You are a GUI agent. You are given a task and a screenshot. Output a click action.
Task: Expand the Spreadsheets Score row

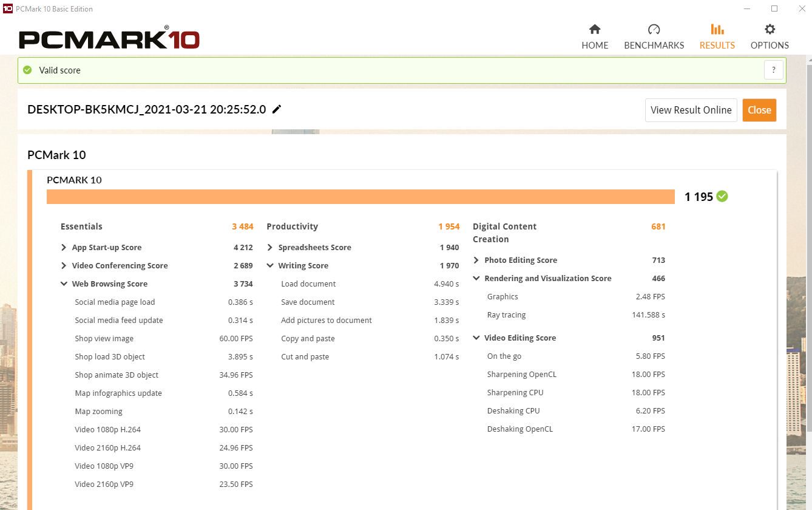tap(270, 248)
